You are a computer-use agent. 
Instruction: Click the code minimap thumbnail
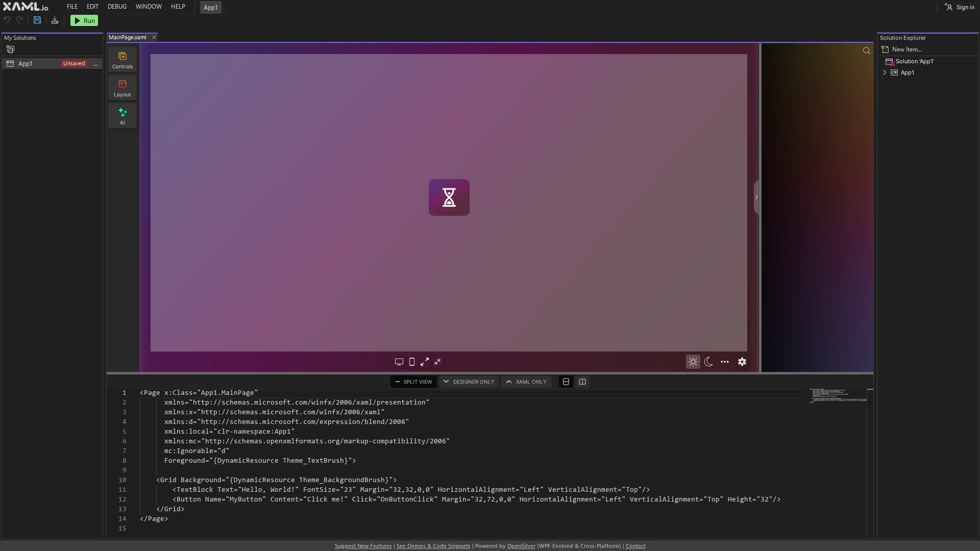tap(838, 395)
